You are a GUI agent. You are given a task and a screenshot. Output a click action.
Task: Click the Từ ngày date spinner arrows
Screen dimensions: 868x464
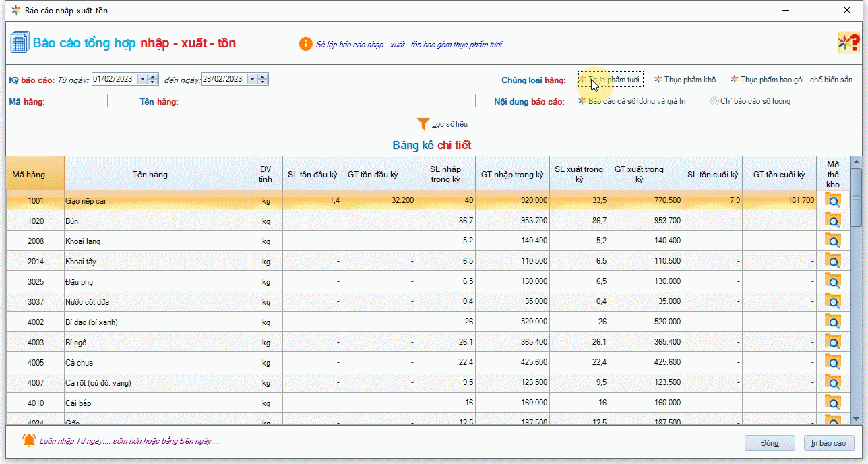pyautogui.click(x=153, y=79)
